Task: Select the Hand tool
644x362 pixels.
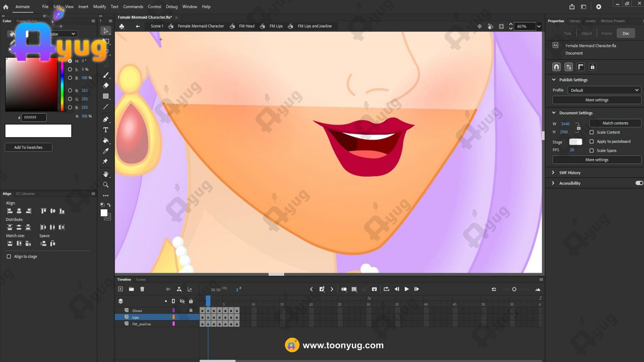Action: pyautogui.click(x=105, y=174)
